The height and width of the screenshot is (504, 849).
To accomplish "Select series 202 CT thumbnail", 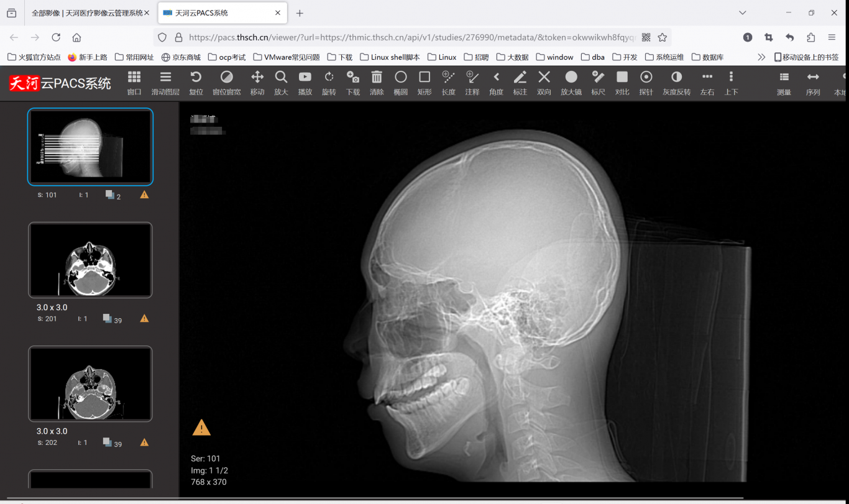I will (90, 383).
